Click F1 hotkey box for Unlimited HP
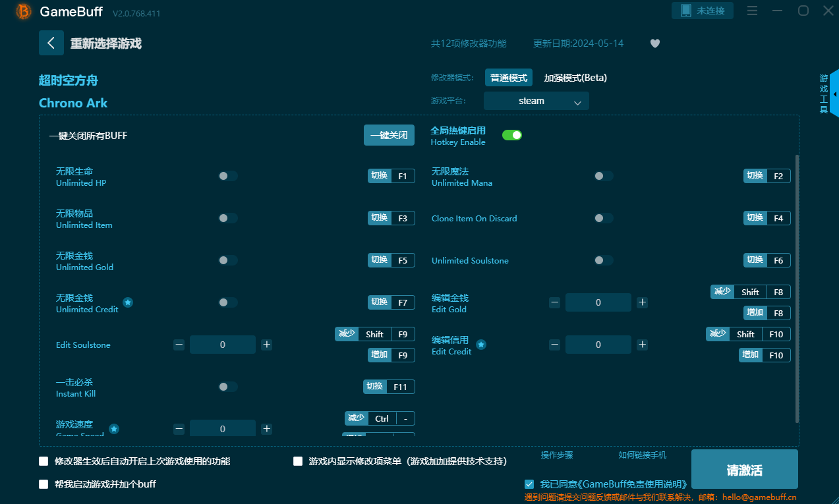 click(x=403, y=176)
